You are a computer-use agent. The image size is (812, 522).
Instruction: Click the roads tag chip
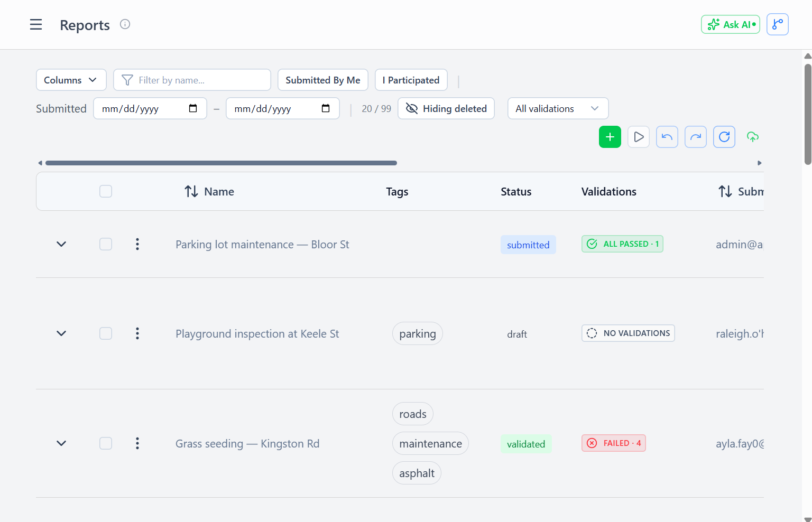[x=412, y=414]
